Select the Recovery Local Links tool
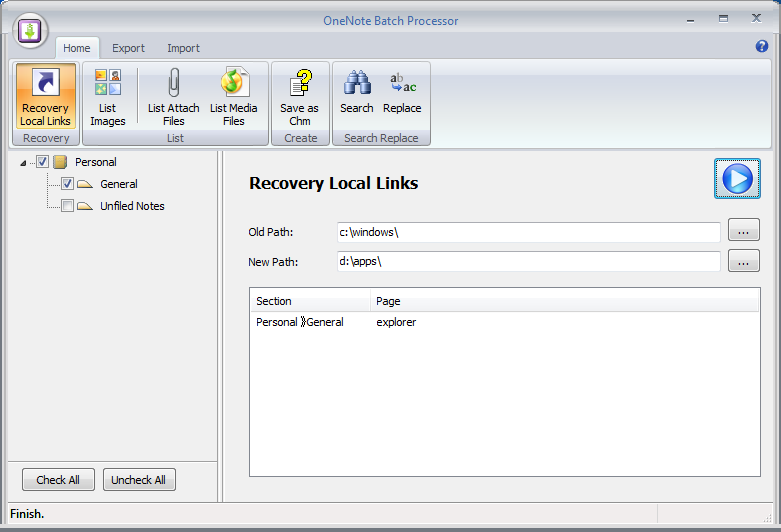This screenshot has height=532, width=781. pyautogui.click(x=46, y=96)
